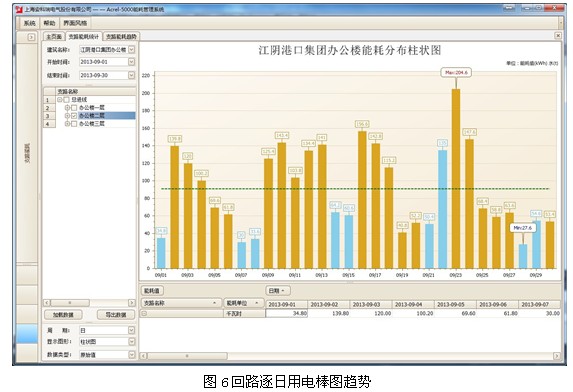
Task: Click the vertical 支路能耗 sidebar panel
Action: click(27, 153)
